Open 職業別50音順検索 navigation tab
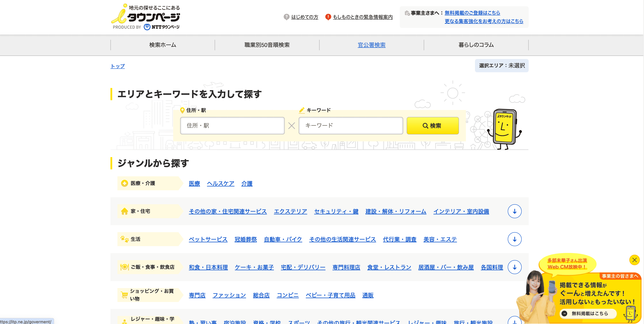The height and width of the screenshot is (324, 644). coord(267,45)
